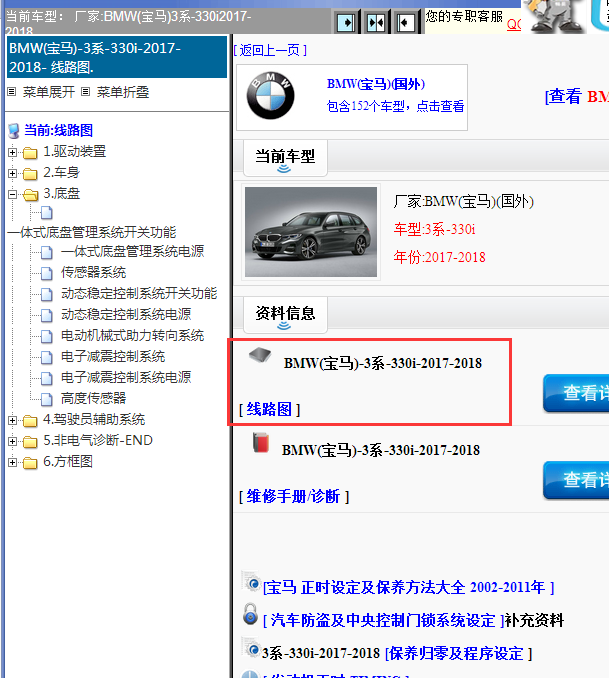Click the folder icon for 1.驱动装置
Screen dimensions: 609x678
(30, 152)
